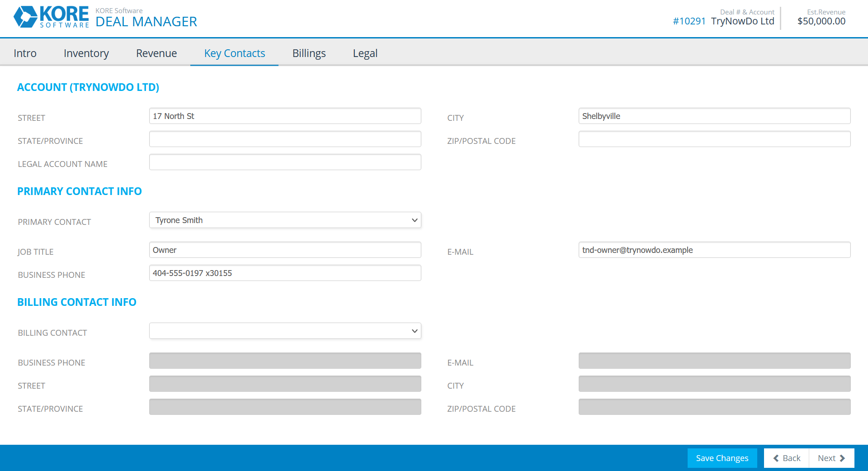Select the Key Contacts tab

(x=235, y=53)
